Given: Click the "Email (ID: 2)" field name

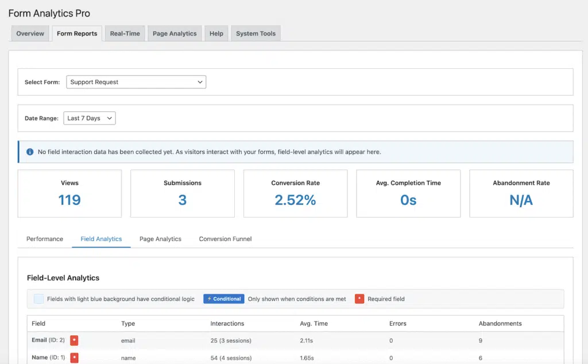Looking at the screenshot, I should point(48,340).
